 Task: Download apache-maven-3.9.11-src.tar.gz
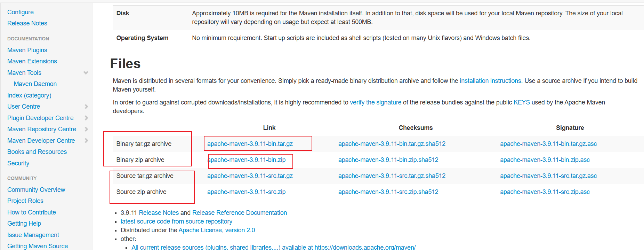point(250,176)
